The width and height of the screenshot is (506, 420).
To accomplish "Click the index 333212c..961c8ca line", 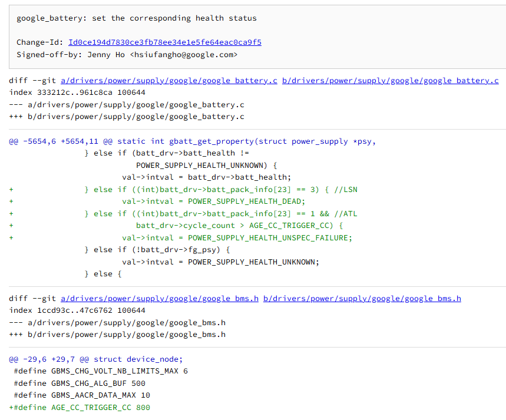I will (77, 92).
